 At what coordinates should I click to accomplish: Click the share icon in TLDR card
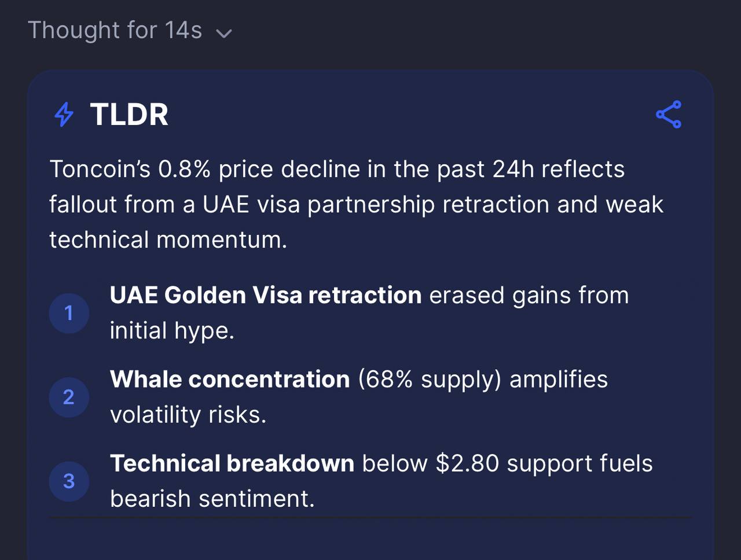point(669,115)
